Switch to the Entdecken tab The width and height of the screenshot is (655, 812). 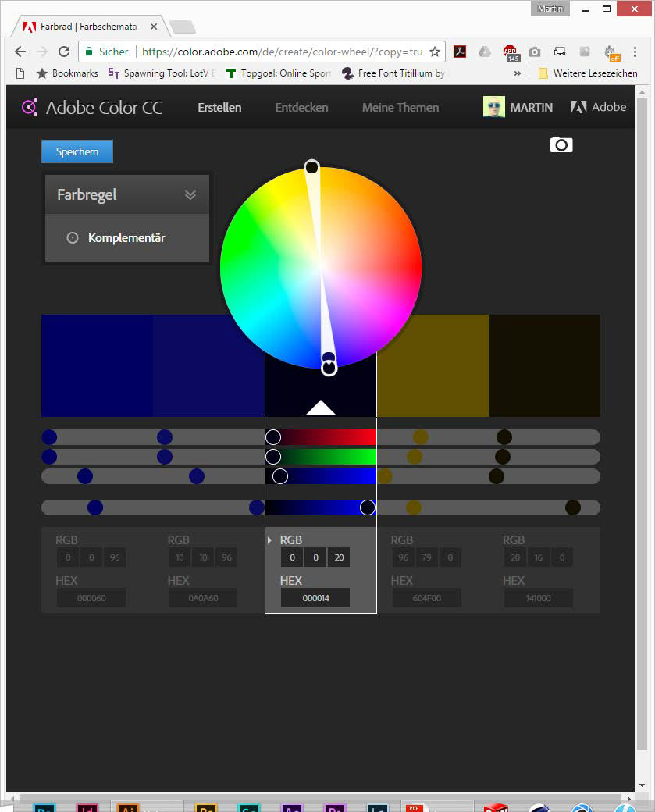301,107
